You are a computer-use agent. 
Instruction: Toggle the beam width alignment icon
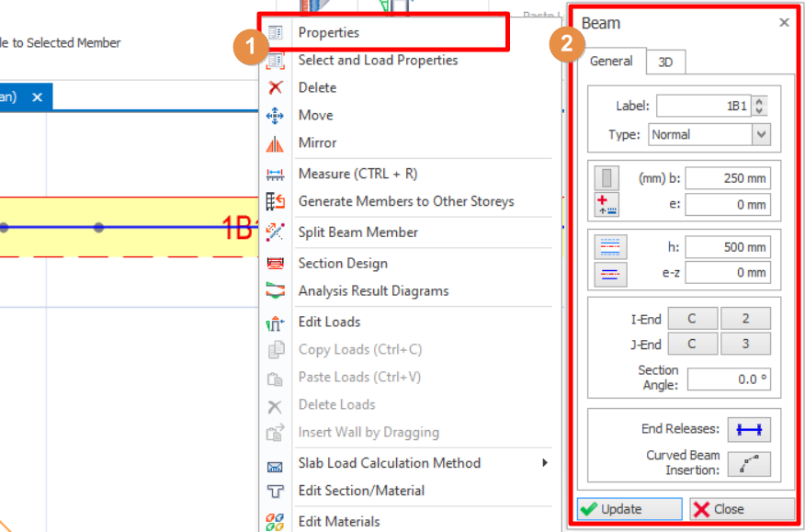click(x=608, y=178)
